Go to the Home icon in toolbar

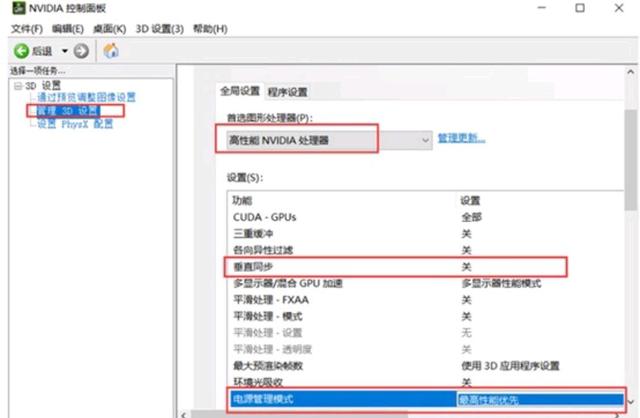pyautogui.click(x=111, y=51)
